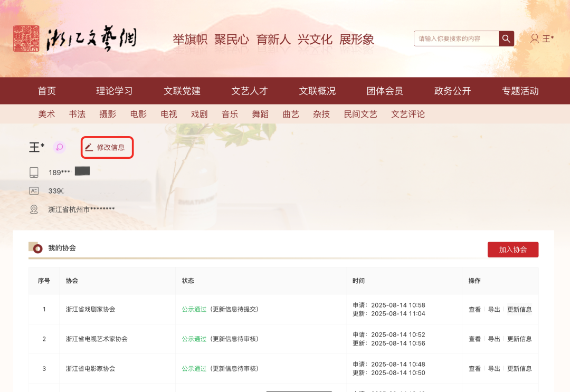Go to the 民间文艺 category
This screenshot has width=570, height=392.
(360, 114)
